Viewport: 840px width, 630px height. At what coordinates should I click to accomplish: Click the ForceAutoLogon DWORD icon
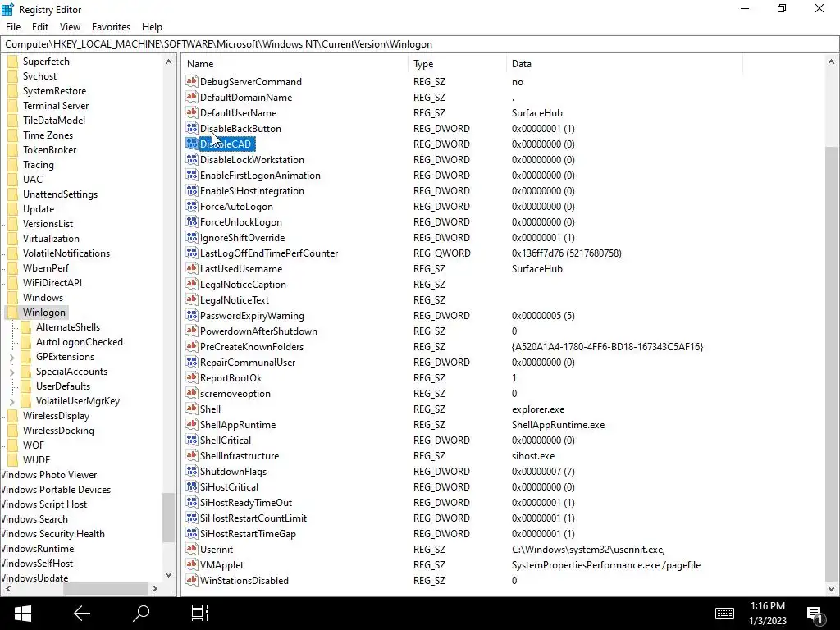tap(192, 206)
